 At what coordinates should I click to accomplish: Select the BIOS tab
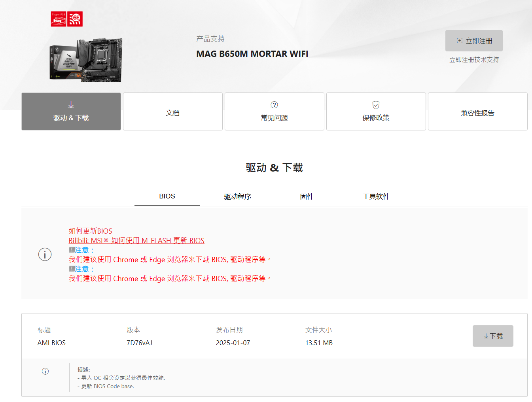click(x=167, y=196)
